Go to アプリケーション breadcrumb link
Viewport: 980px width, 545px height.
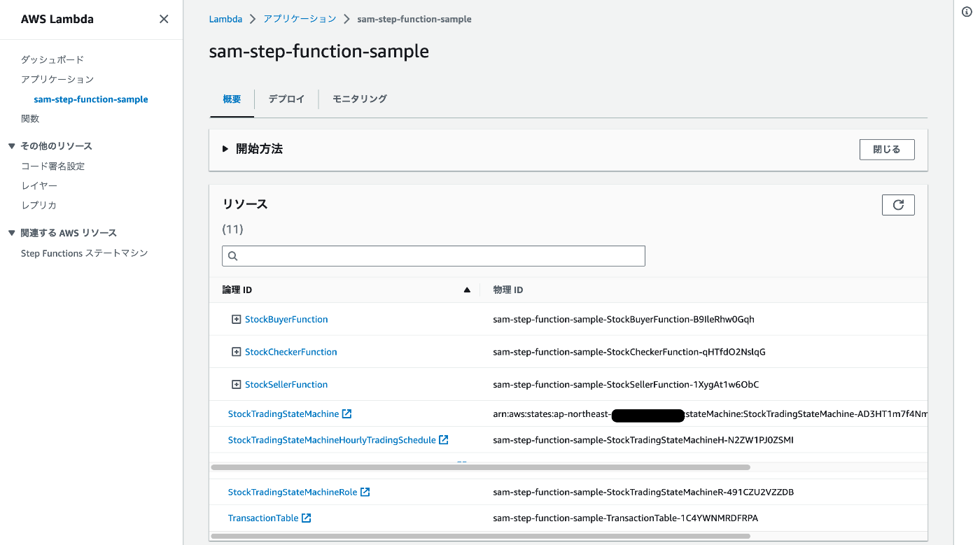point(300,19)
